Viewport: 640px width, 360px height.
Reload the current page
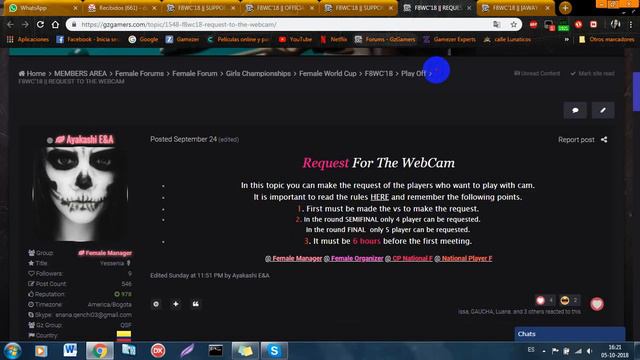coord(40,24)
